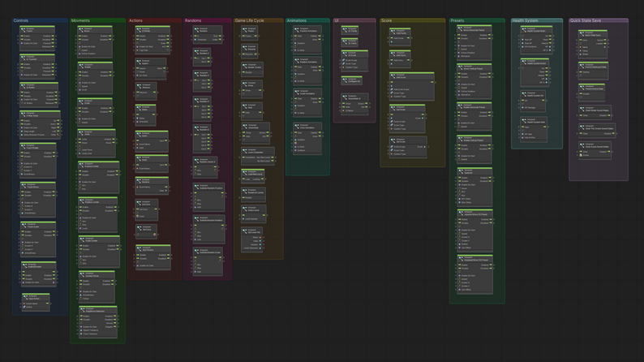
Task: Click the Is Touched node graph icon
Action: point(23,58)
